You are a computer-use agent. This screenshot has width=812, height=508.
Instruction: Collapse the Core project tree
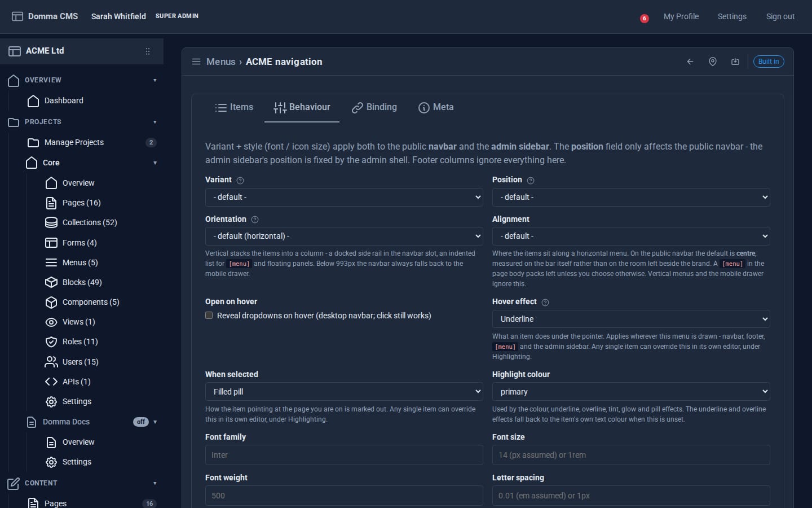(x=155, y=163)
